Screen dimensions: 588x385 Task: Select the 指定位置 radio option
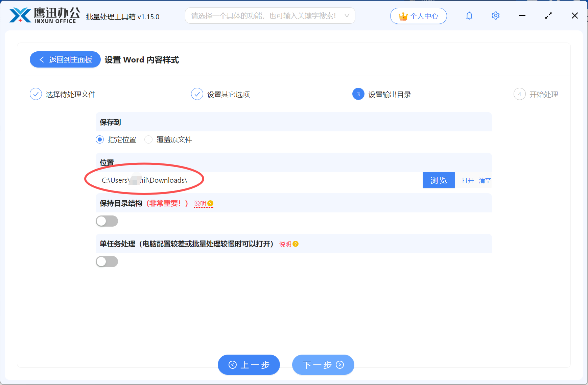[x=100, y=139]
